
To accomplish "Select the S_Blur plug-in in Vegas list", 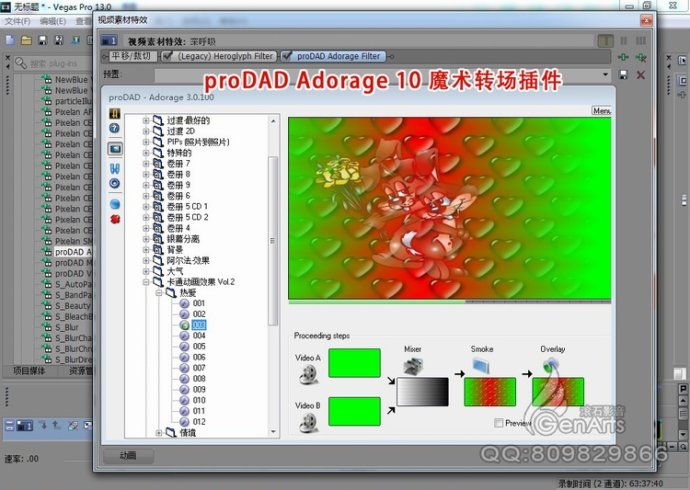I will [x=67, y=327].
